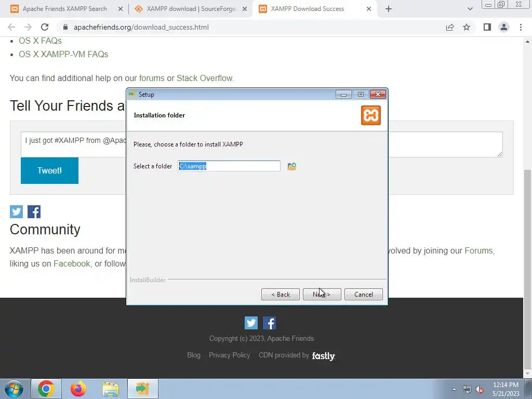Switch to XAMPP download SourceForge tab

click(x=191, y=9)
